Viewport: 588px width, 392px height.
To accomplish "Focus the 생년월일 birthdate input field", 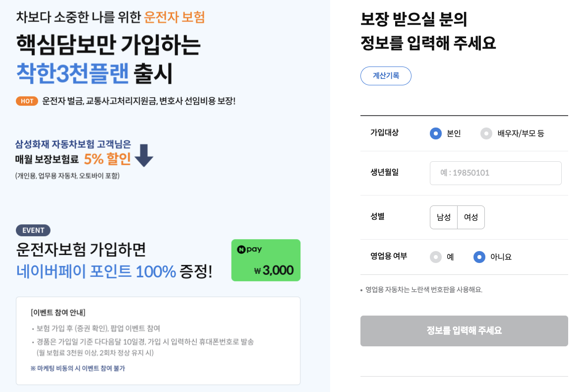I will pos(496,173).
